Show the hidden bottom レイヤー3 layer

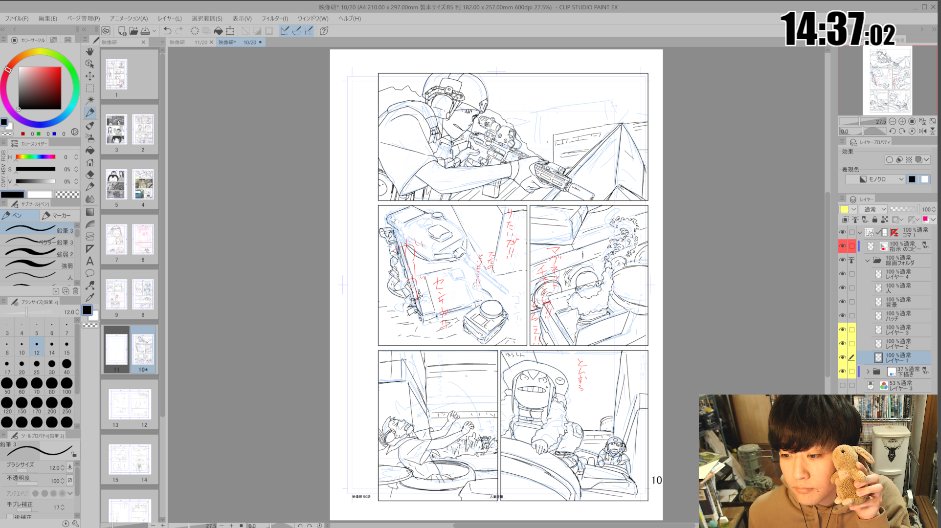(x=843, y=385)
